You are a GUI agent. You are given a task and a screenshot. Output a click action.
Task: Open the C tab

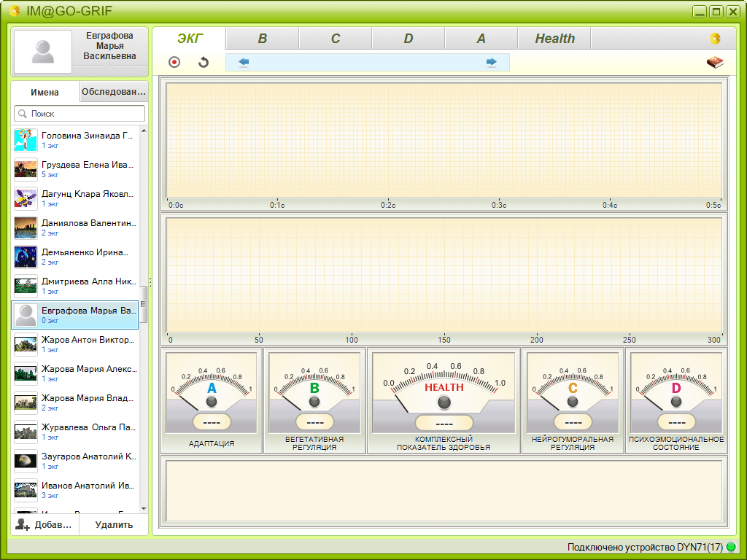click(x=336, y=39)
